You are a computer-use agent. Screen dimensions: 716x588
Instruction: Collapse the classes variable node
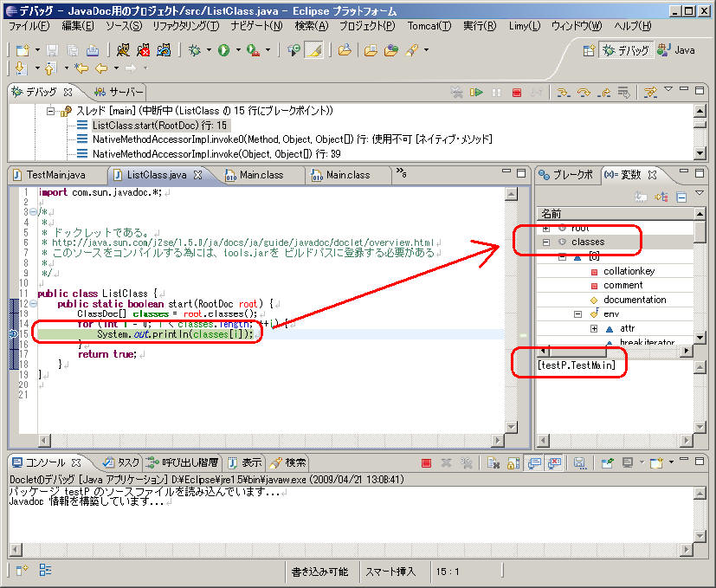(x=546, y=242)
